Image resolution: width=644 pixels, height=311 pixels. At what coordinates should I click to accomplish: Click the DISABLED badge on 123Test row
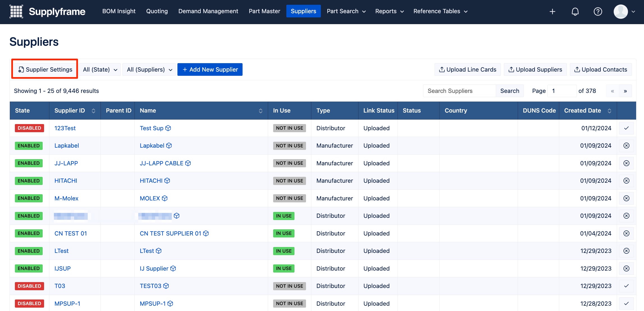click(x=29, y=128)
